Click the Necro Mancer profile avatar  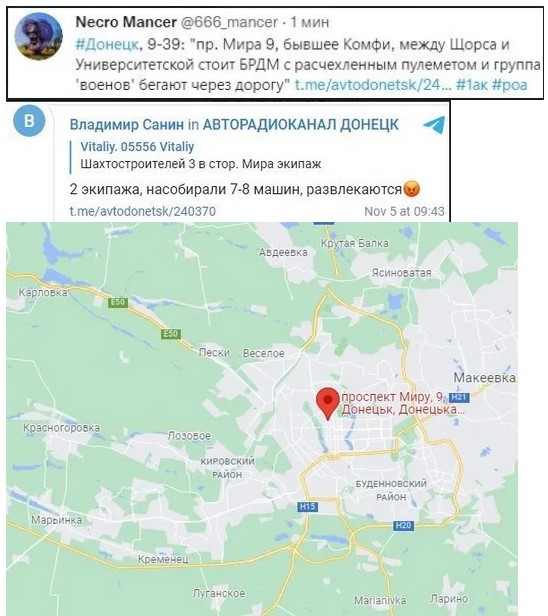38,36
